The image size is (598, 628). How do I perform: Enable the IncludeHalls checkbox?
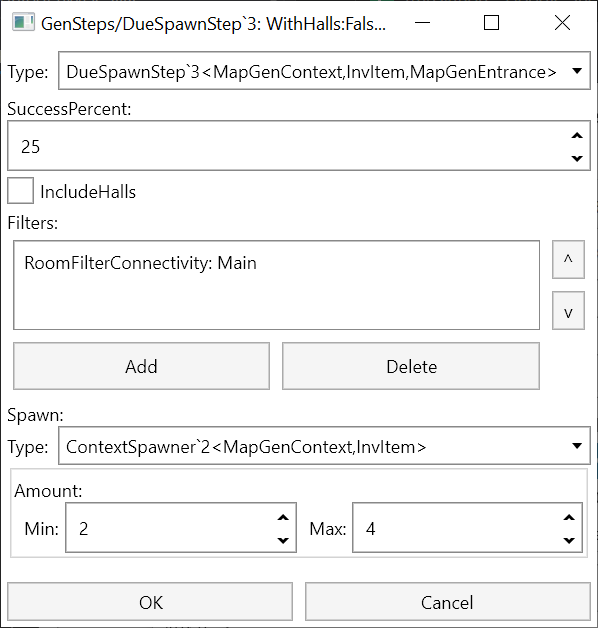[20, 191]
